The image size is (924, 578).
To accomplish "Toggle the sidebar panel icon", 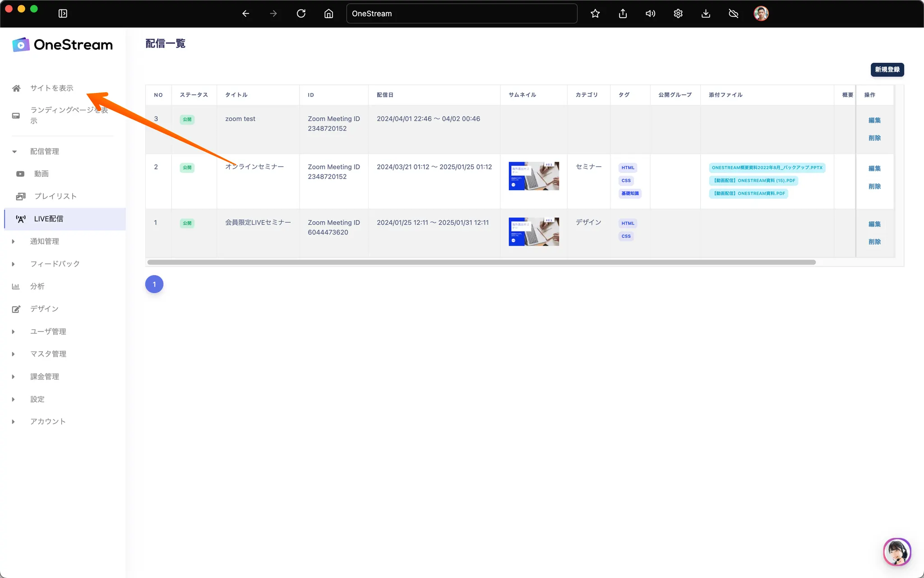I will point(63,14).
